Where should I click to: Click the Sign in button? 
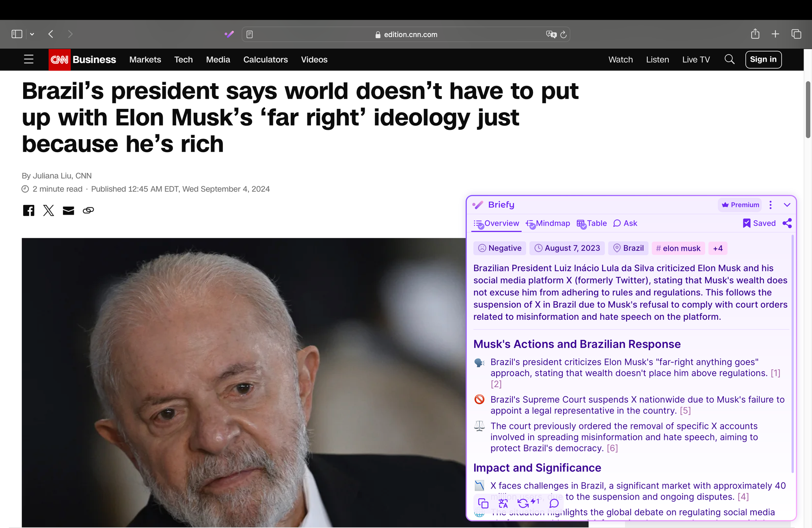(x=763, y=60)
